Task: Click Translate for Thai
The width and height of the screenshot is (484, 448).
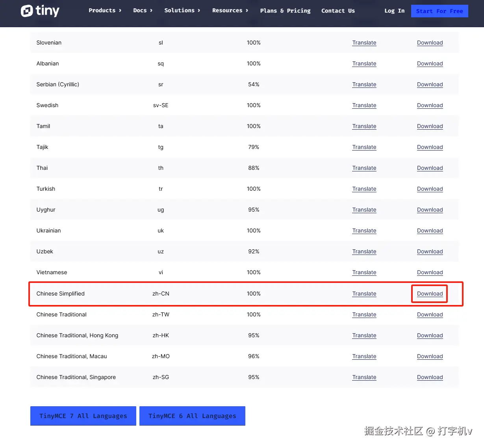Action: coord(364,168)
